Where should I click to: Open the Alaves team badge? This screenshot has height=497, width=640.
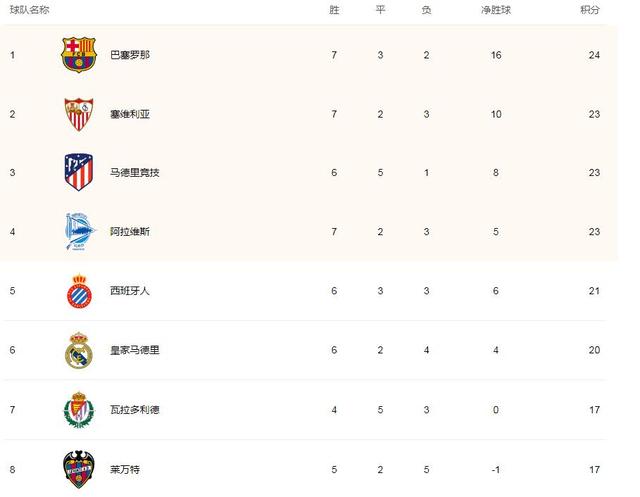pos(80,231)
